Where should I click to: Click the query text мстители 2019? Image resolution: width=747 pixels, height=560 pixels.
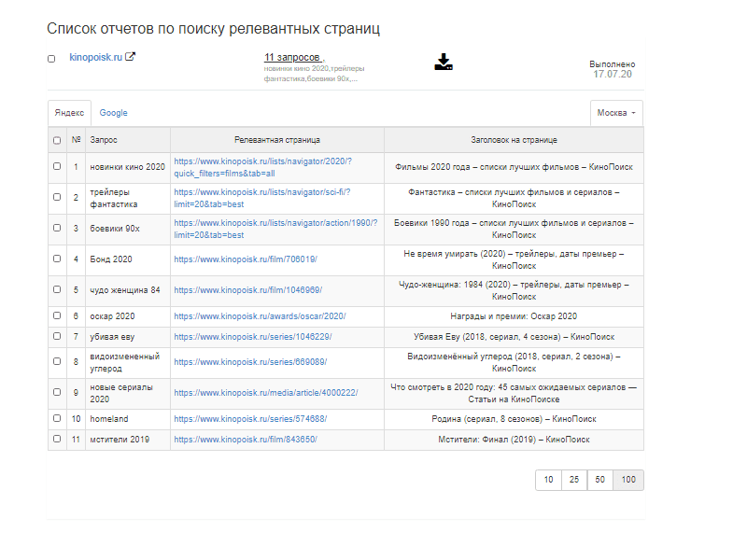pyautogui.click(x=120, y=440)
